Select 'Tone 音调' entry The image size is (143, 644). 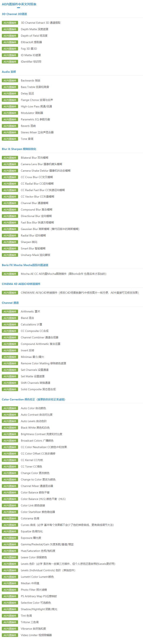click(27, 139)
